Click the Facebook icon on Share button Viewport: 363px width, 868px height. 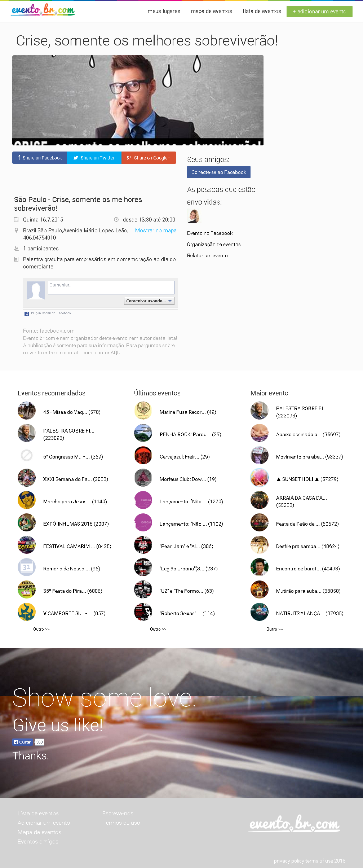pos(19,158)
